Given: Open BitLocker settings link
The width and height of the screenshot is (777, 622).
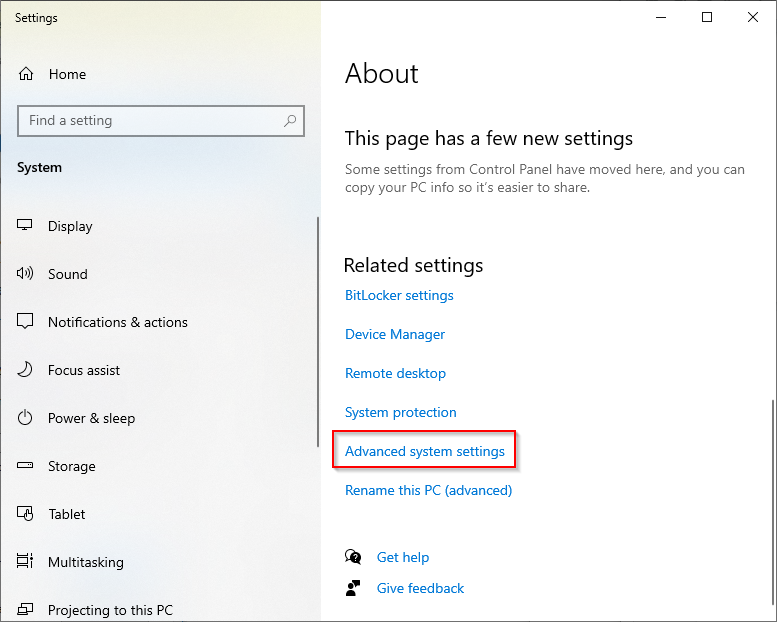Looking at the screenshot, I should [x=399, y=295].
